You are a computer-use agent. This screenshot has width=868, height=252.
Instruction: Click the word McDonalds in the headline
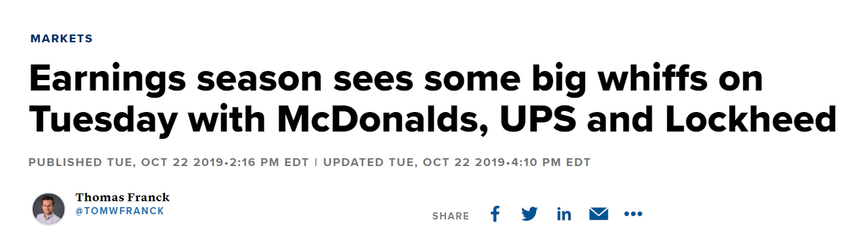[383, 119]
